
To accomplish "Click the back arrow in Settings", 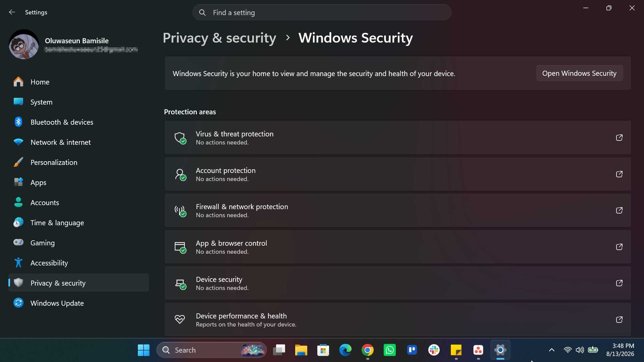I will tap(12, 12).
